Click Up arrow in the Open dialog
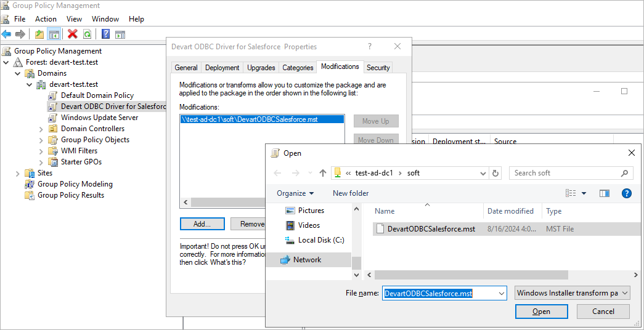644x330 pixels. [323, 173]
